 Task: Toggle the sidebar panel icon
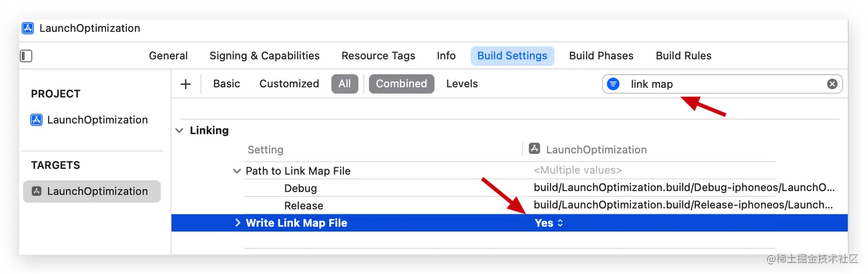tap(26, 56)
